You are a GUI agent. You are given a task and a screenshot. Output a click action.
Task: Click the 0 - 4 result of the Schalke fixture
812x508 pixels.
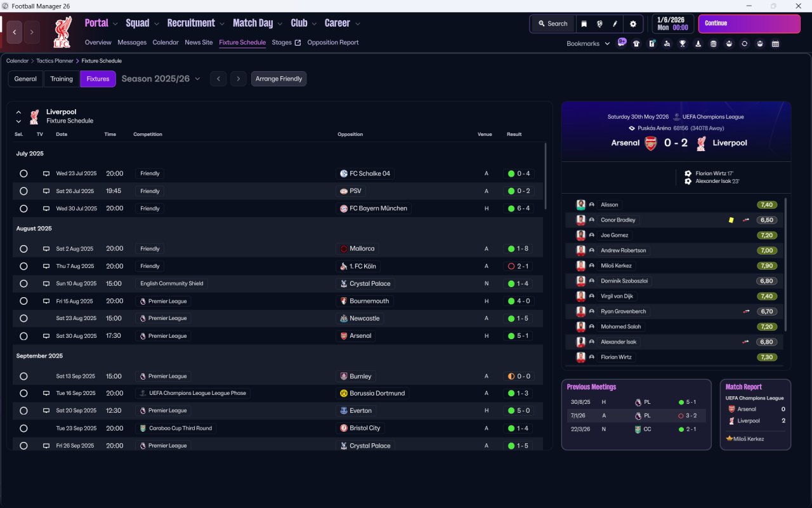(519, 173)
